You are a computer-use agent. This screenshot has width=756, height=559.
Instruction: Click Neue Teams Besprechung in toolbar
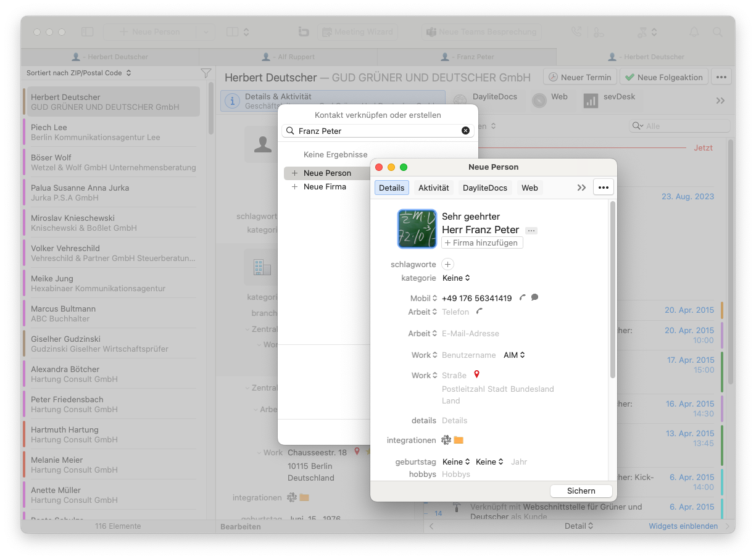pyautogui.click(x=481, y=31)
